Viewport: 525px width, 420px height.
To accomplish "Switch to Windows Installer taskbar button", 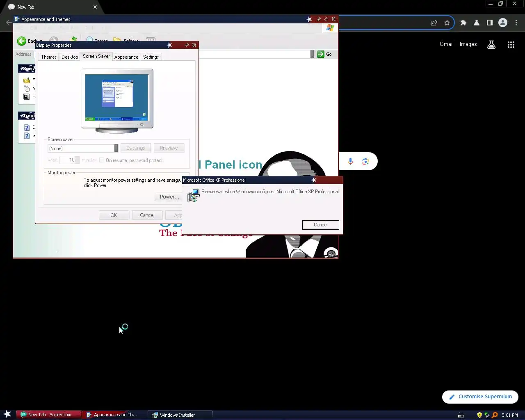I will coord(180,415).
